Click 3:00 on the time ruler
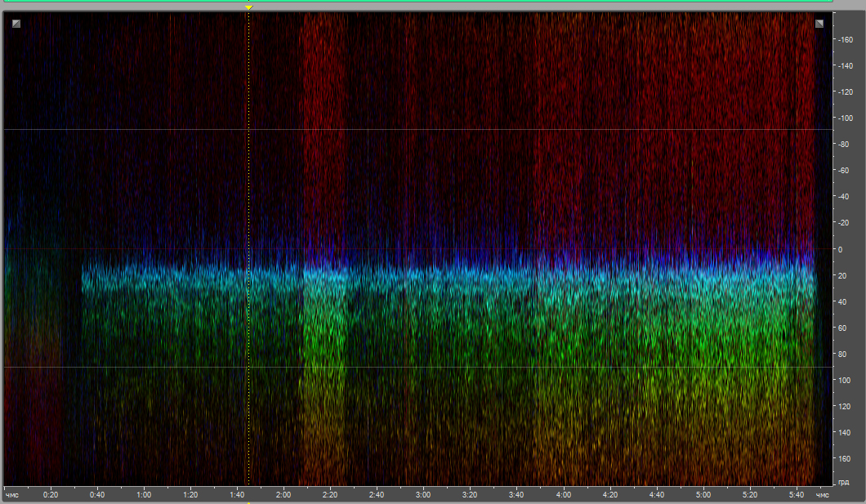This screenshot has width=866, height=504. pyautogui.click(x=423, y=495)
